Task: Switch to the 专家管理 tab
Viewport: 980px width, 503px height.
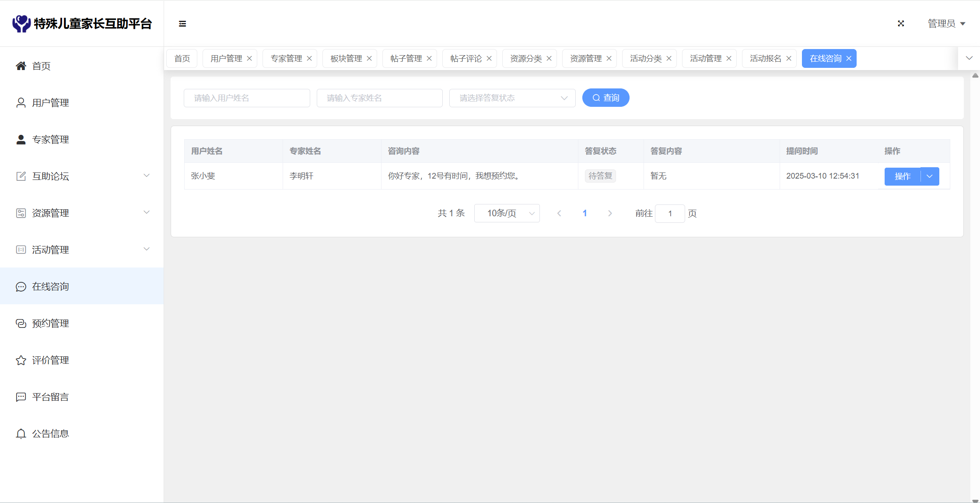Action: pyautogui.click(x=286, y=59)
